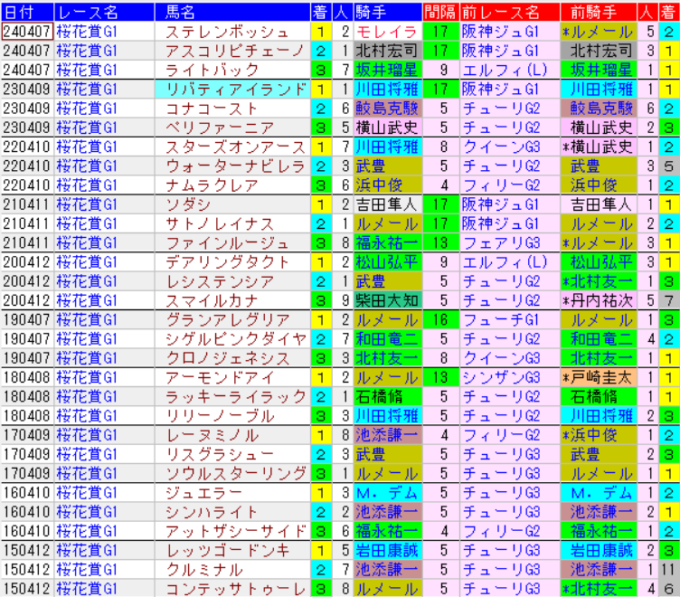
Task: Select horse name ソウルスターリング
Action: tap(236, 473)
